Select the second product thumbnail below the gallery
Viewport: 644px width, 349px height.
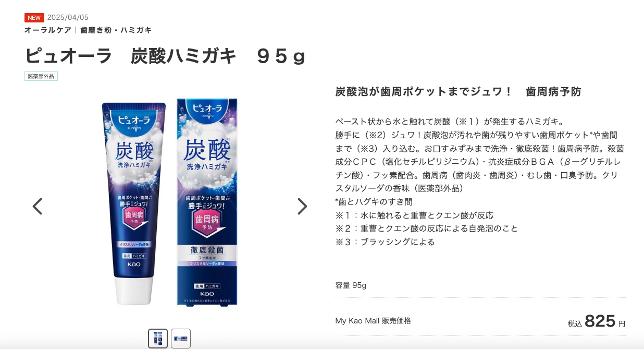tap(181, 339)
